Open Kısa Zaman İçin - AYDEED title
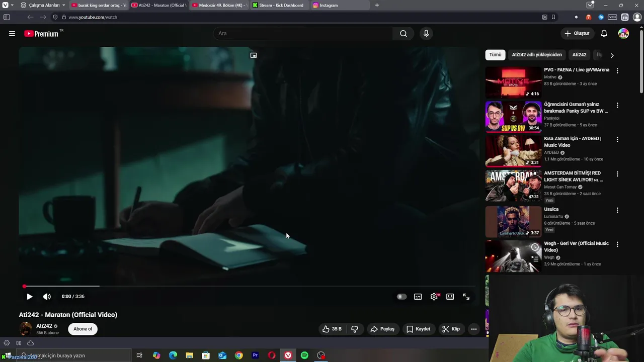The height and width of the screenshot is (362, 644). click(573, 142)
